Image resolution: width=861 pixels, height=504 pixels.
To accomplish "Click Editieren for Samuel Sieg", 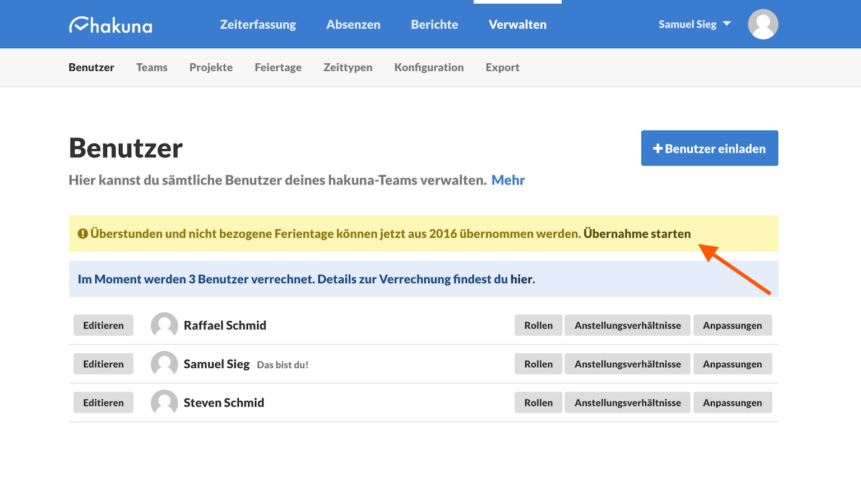I will point(103,364).
